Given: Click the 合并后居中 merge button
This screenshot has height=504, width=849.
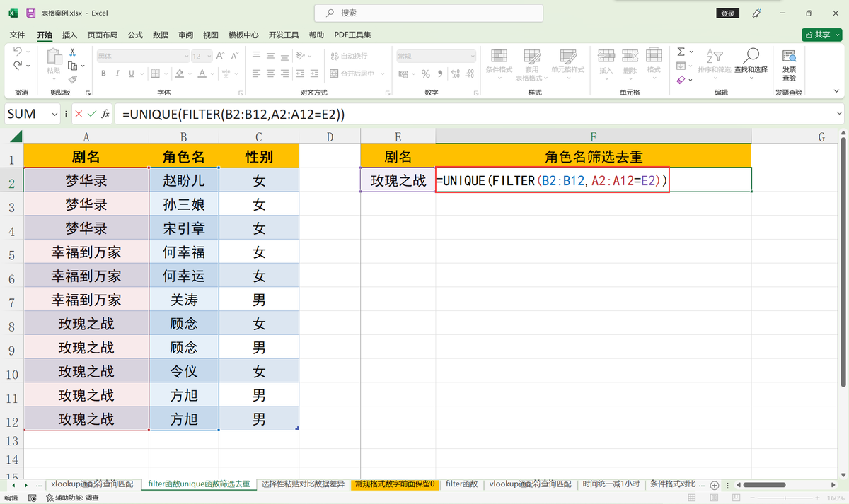Looking at the screenshot, I should click(353, 74).
